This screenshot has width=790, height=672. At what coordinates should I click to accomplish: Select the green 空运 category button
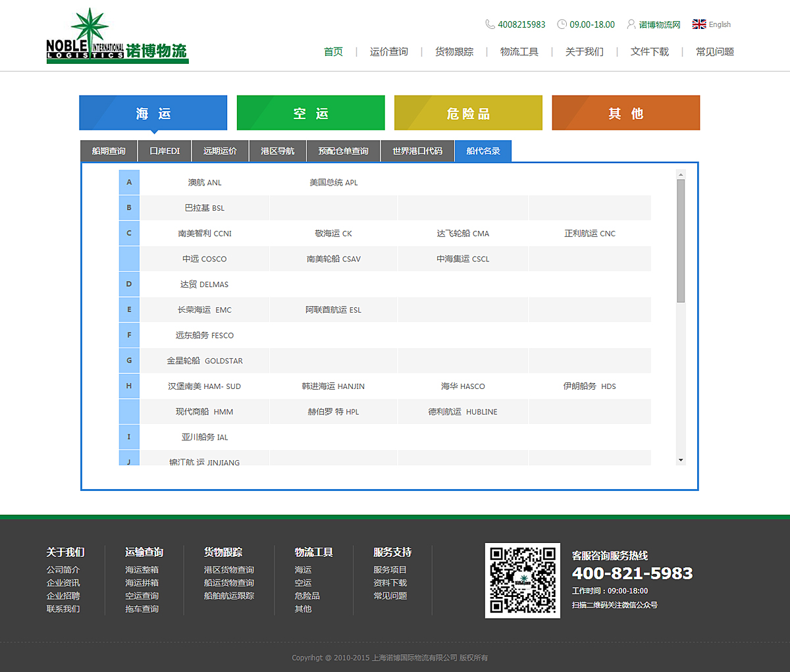[x=311, y=113]
